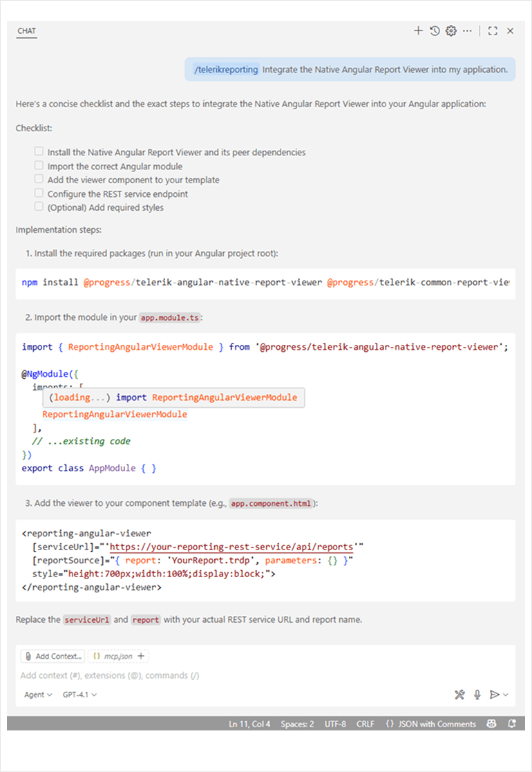Send the chat message arrow
The width and height of the screenshot is (532, 772).
495,695
